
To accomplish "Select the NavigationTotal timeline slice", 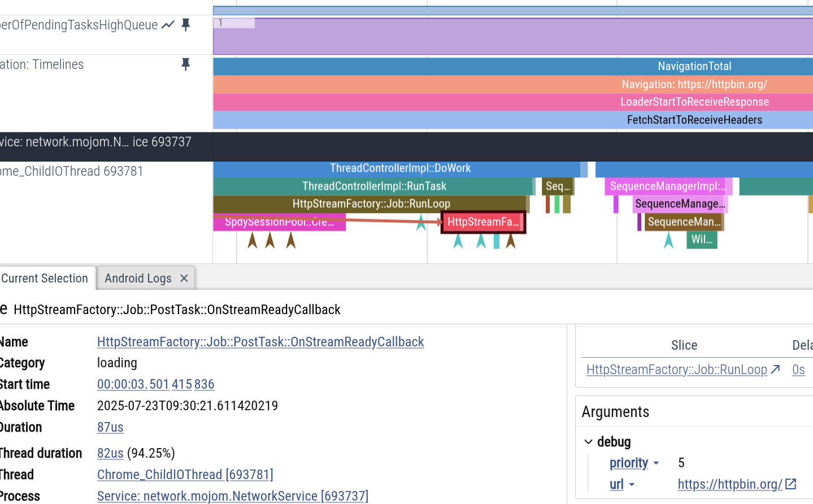I will pos(694,66).
